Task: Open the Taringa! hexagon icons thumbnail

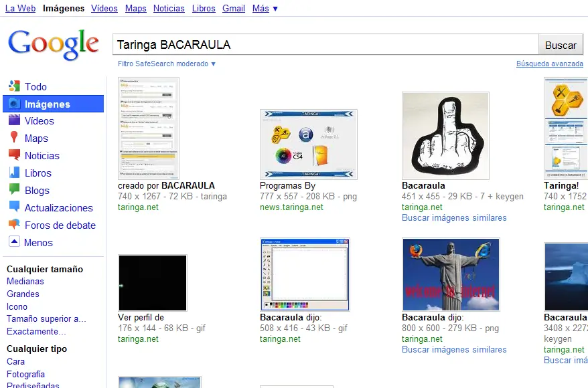Action: (x=566, y=128)
